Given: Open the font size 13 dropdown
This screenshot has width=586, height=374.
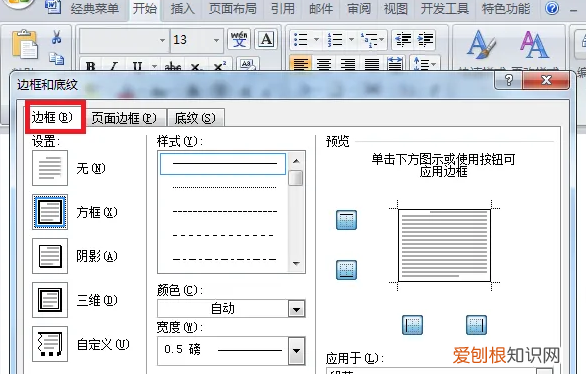Looking at the screenshot, I should [216, 40].
